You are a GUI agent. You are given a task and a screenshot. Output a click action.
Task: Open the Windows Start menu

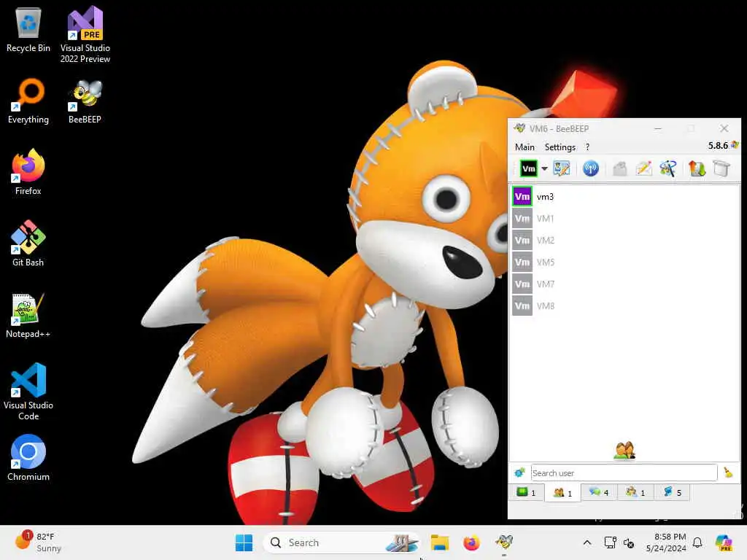244,542
